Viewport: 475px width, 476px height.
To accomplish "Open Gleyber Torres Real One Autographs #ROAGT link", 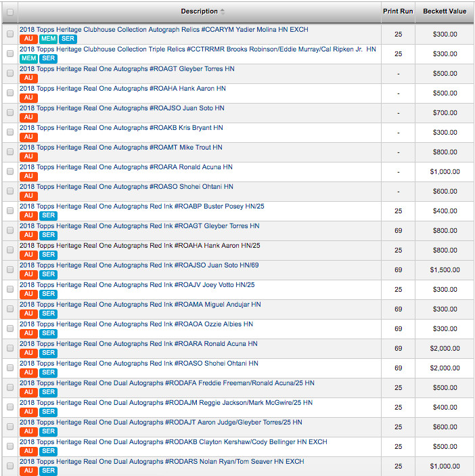I will tap(127, 69).
